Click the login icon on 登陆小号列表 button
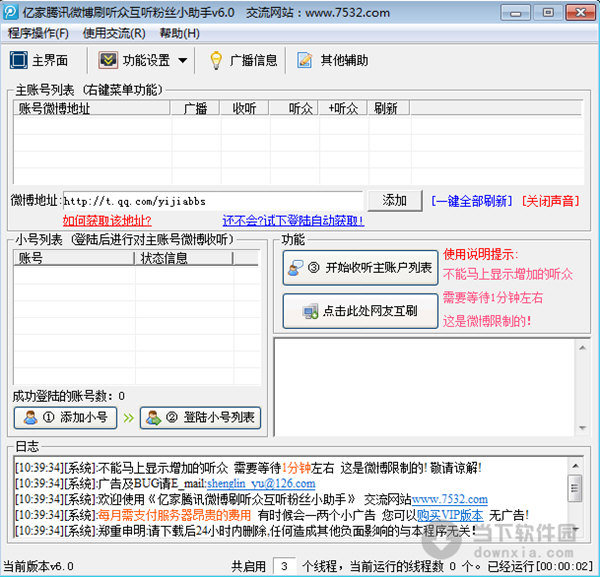This screenshot has width=600, height=577. (154, 417)
